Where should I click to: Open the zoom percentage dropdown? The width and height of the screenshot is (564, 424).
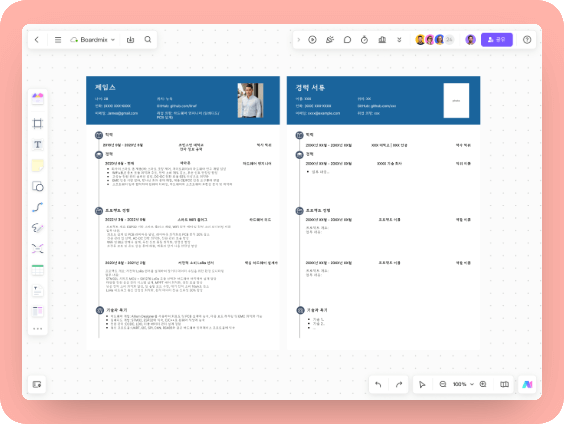coord(463,384)
